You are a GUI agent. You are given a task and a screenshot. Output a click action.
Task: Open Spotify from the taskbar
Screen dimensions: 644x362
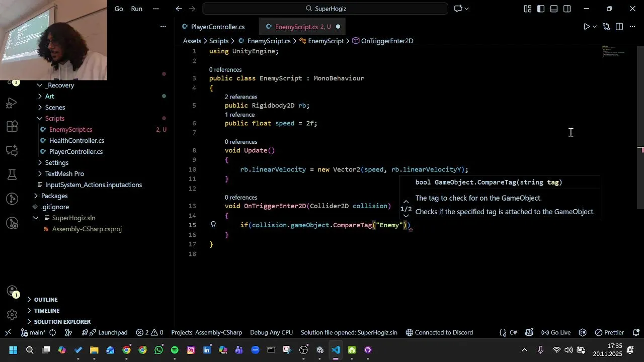(175, 350)
